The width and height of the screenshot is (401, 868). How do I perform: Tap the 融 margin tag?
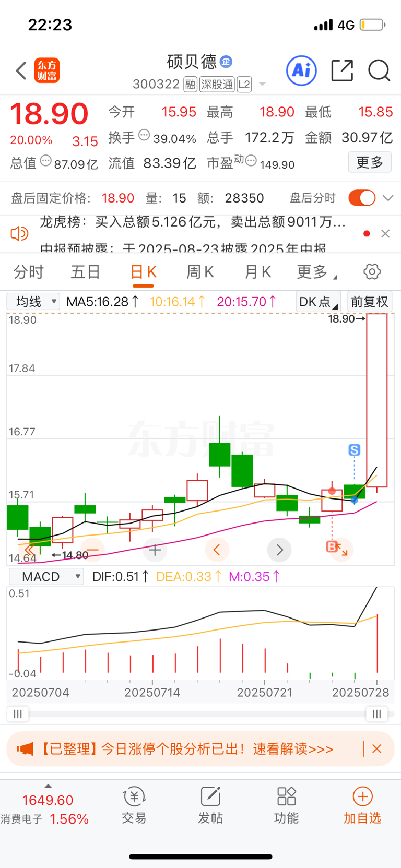(190, 84)
